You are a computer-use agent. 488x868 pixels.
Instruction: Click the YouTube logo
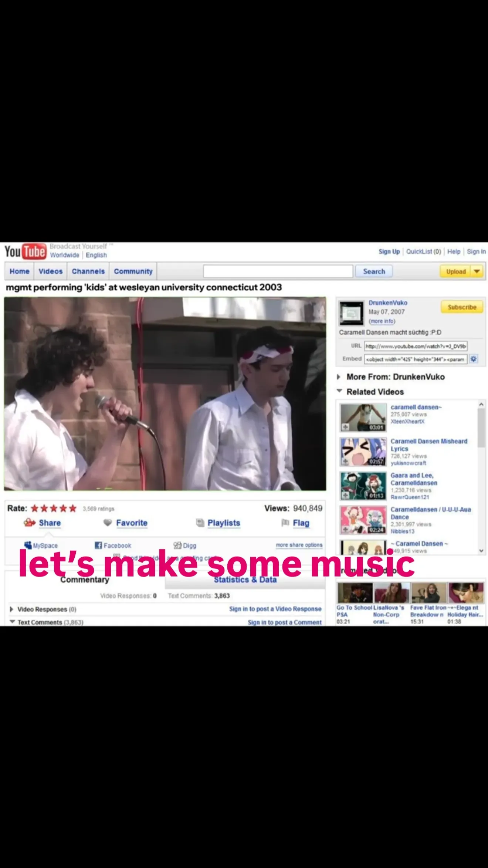tap(25, 251)
